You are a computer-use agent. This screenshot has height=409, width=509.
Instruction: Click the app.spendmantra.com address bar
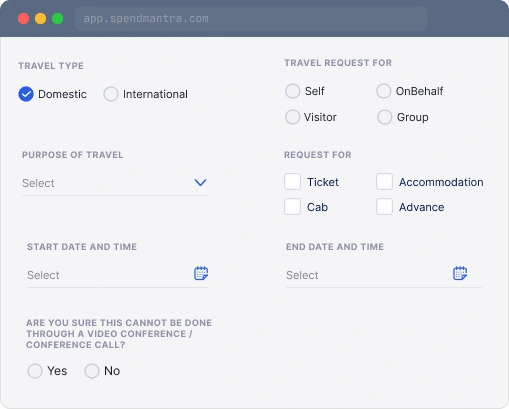pyautogui.click(x=251, y=18)
